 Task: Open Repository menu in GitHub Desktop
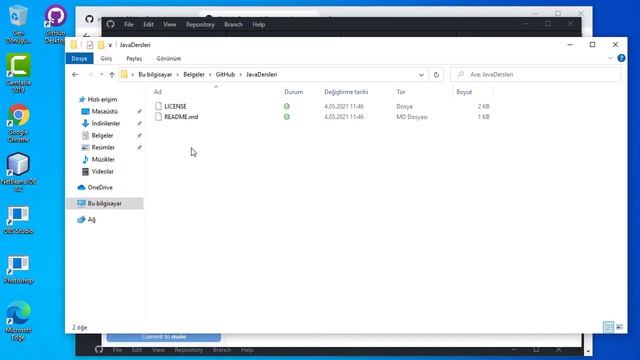[x=200, y=24]
